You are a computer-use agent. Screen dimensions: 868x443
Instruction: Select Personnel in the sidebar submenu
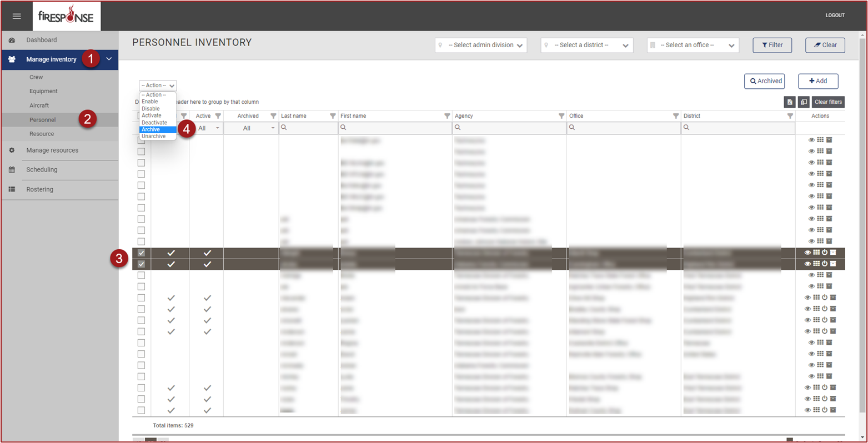[x=43, y=120]
